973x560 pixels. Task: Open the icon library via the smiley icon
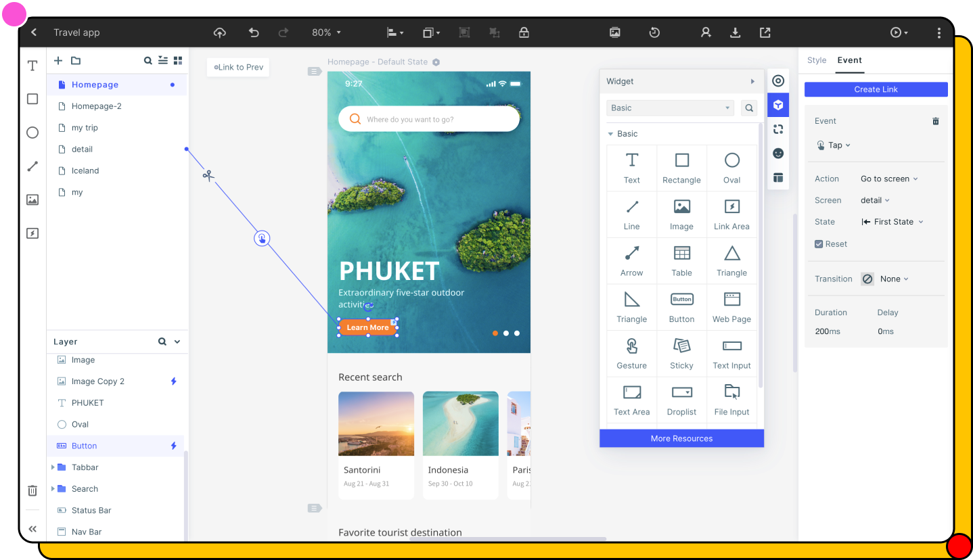point(778,153)
